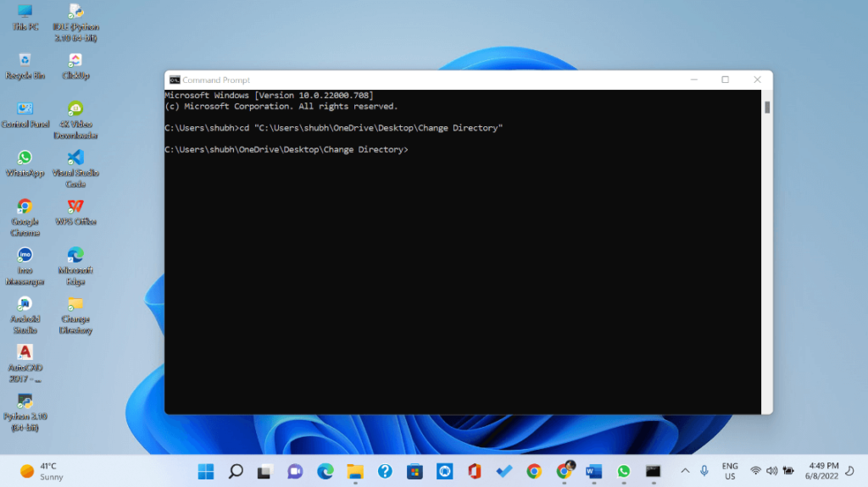Select the WPS Office desktop icon
Viewport: 868px width, 487px height.
click(75, 213)
